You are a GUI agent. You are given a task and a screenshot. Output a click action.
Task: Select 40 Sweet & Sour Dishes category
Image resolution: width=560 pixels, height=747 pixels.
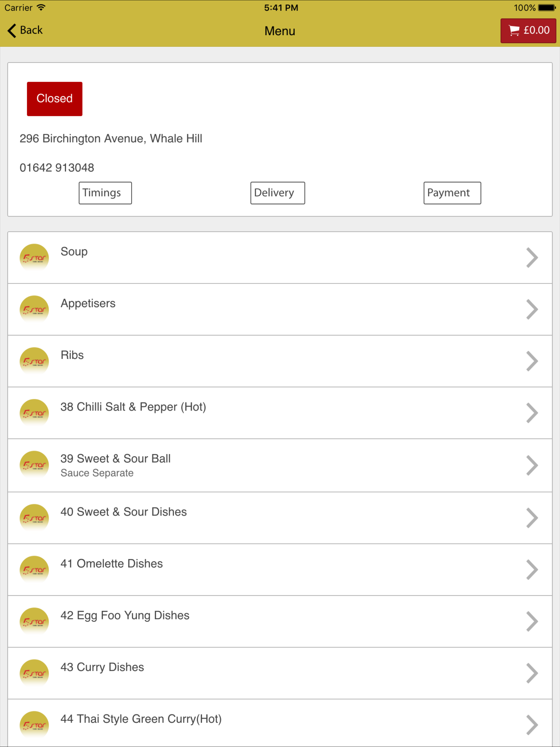click(280, 518)
